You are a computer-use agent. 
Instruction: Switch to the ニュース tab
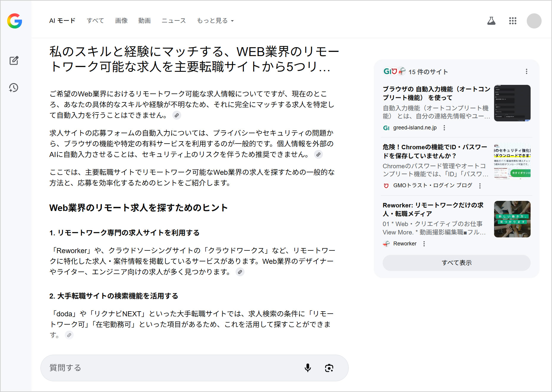[x=174, y=20]
